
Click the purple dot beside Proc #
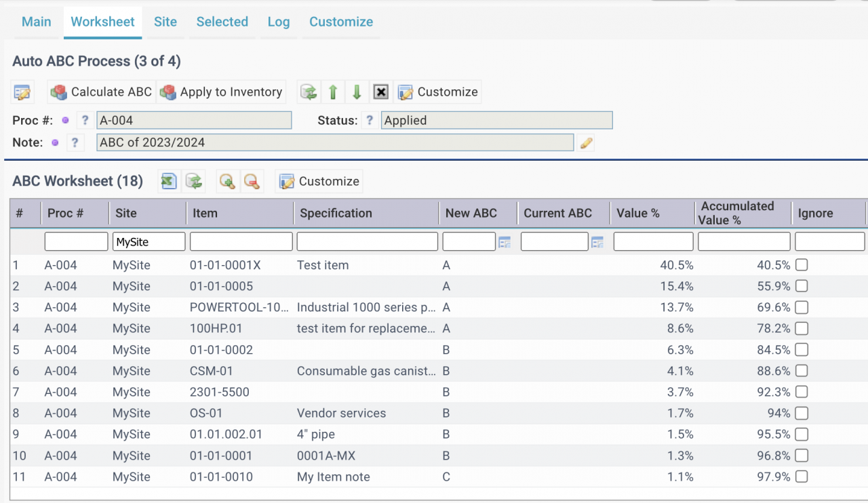point(66,121)
